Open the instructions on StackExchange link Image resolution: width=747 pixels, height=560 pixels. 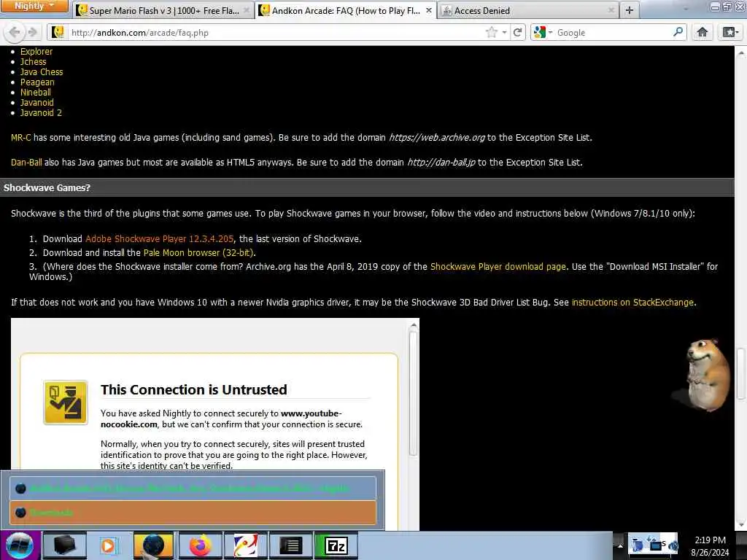pyautogui.click(x=632, y=303)
